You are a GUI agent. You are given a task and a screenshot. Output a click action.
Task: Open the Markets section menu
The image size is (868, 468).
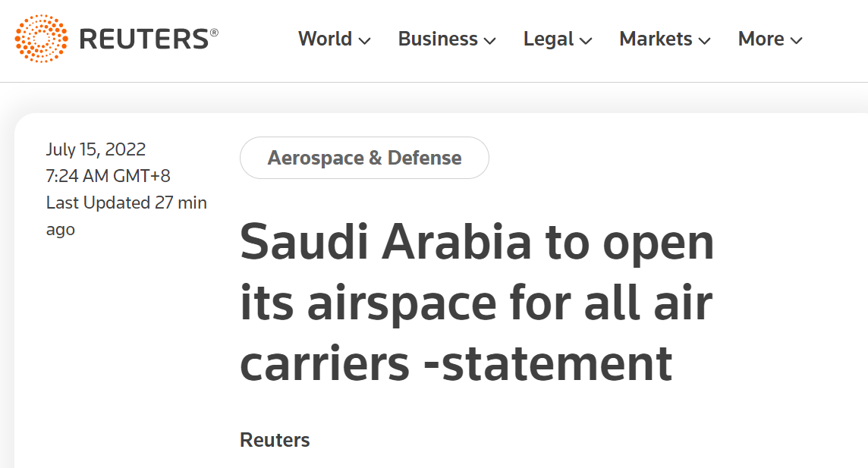(656, 39)
